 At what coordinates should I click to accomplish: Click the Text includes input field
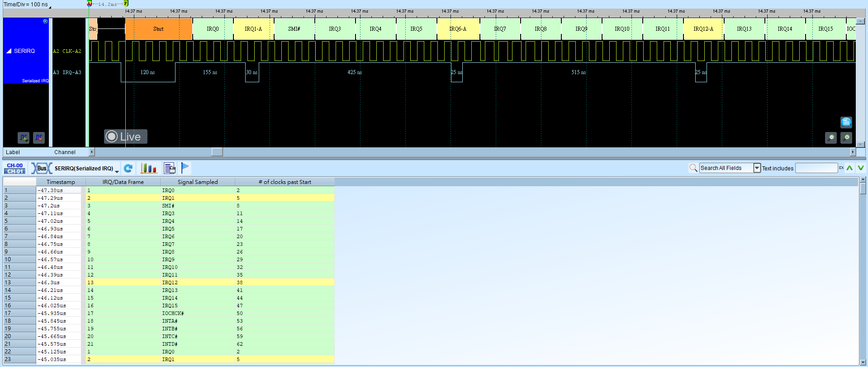pyautogui.click(x=816, y=168)
